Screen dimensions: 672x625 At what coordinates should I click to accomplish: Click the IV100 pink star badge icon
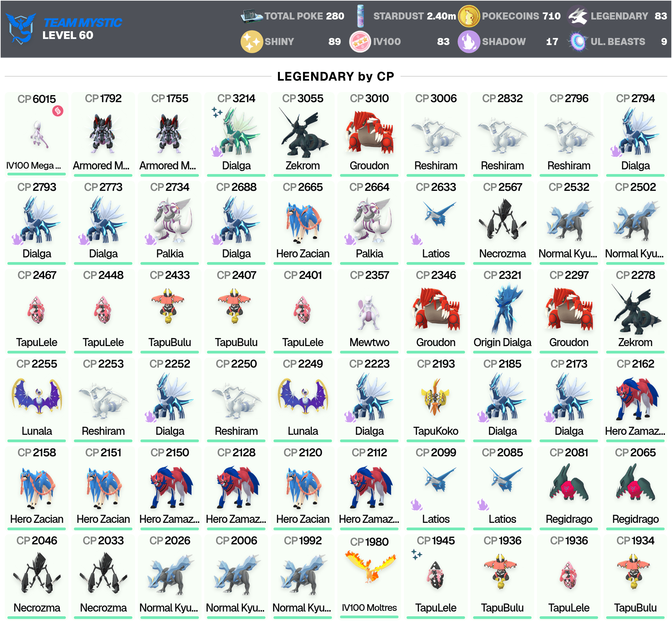click(x=360, y=42)
